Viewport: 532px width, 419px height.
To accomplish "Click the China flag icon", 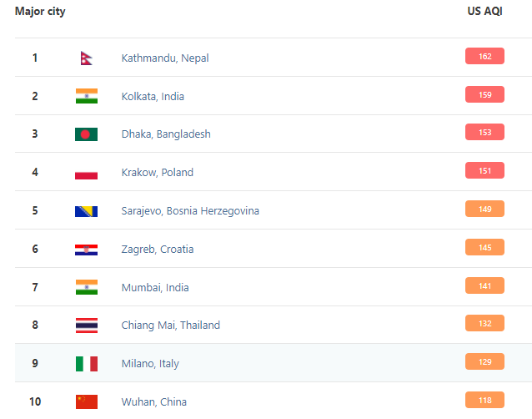I will tap(86, 401).
